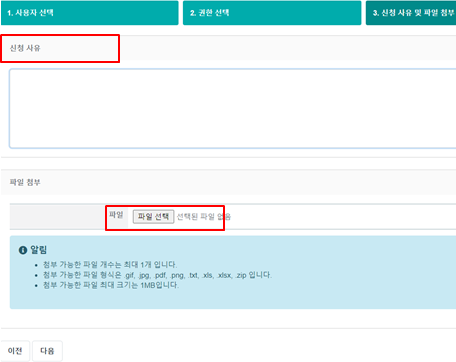456x362 pixels.
Task: Click the 파일 label in the attachment row
Action: click(x=116, y=215)
